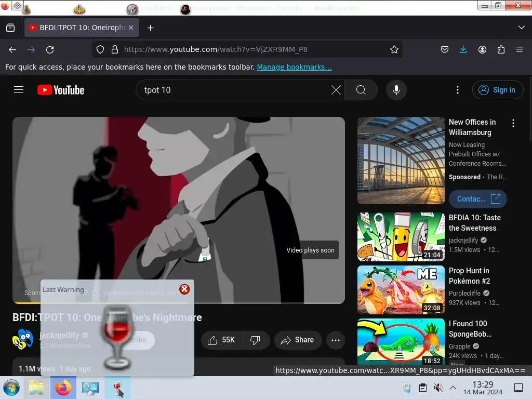
Task: Expand hidden system tray icons
Action: point(453,388)
